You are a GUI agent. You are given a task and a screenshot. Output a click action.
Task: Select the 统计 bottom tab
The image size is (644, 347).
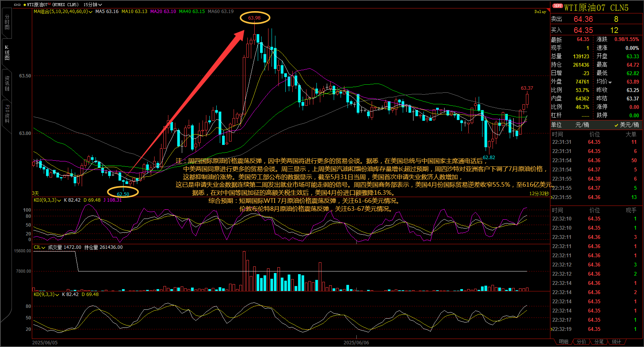point(616,342)
